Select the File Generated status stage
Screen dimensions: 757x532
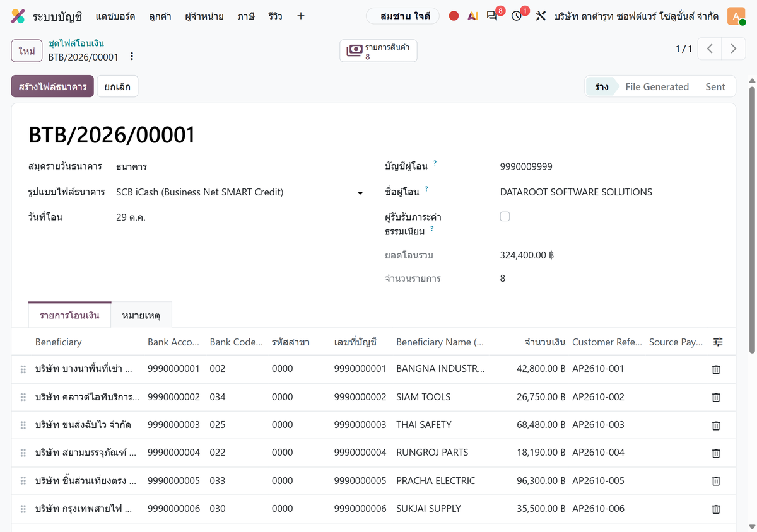[657, 87]
